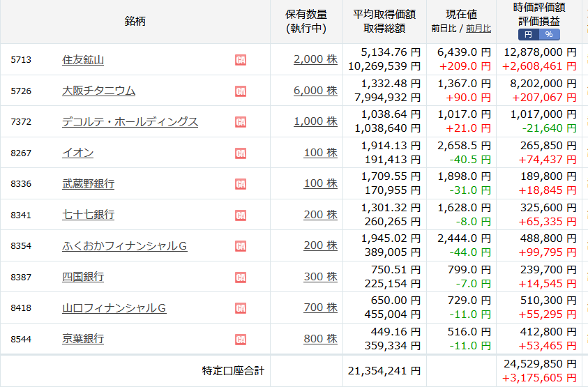Click stock code 8418
Image resolution: width=588 pixels, height=387 pixels.
[21, 308]
